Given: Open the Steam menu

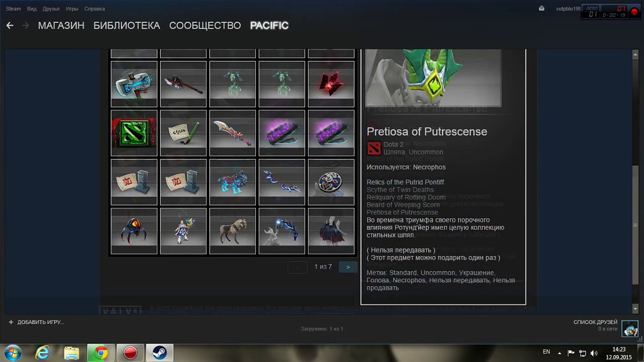Looking at the screenshot, I should 13,9.
